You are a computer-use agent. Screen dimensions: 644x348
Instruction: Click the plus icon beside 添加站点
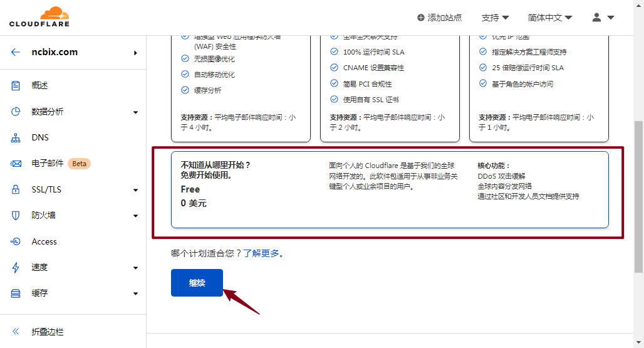click(420, 18)
